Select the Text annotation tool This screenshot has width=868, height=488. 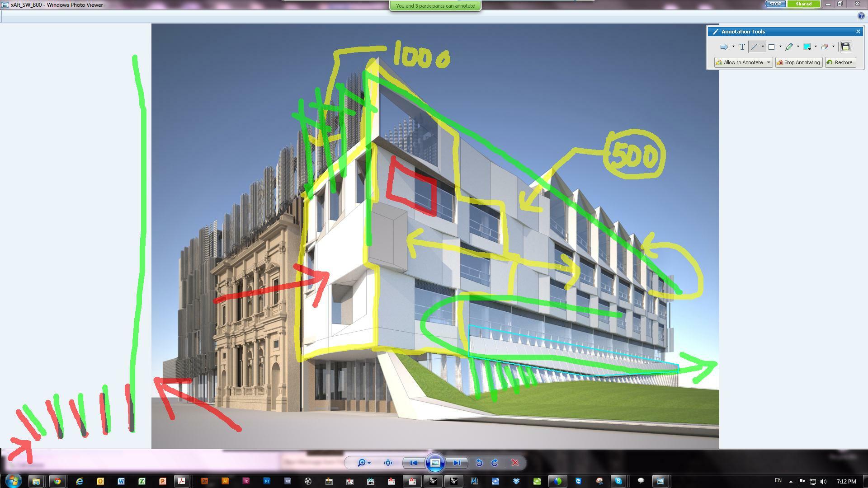tap(742, 47)
